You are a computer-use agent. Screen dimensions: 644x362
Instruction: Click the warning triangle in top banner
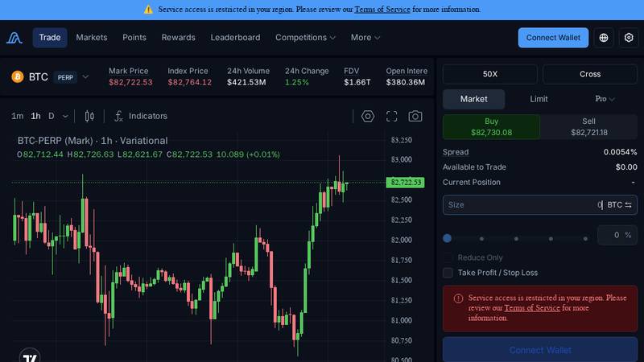148,10
